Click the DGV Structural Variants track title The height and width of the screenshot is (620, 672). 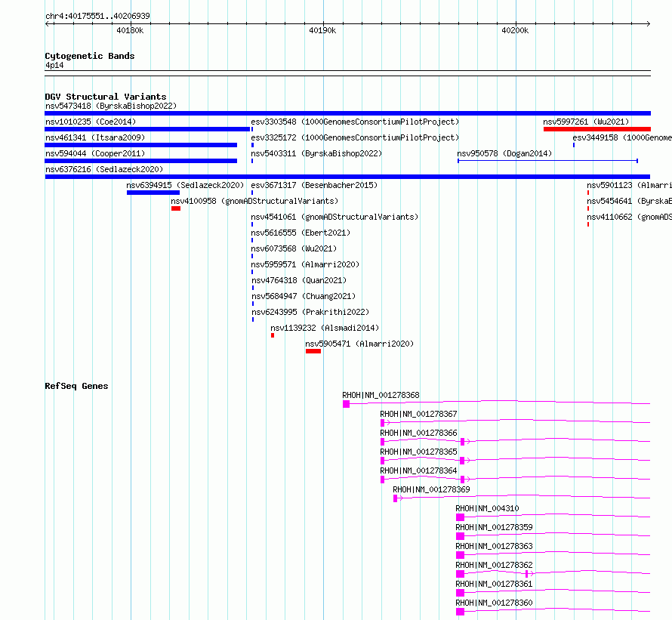point(106,97)
